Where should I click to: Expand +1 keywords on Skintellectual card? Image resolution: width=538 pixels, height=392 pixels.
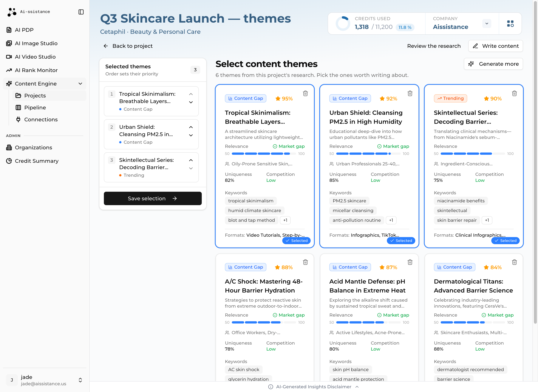coord(487,220)
